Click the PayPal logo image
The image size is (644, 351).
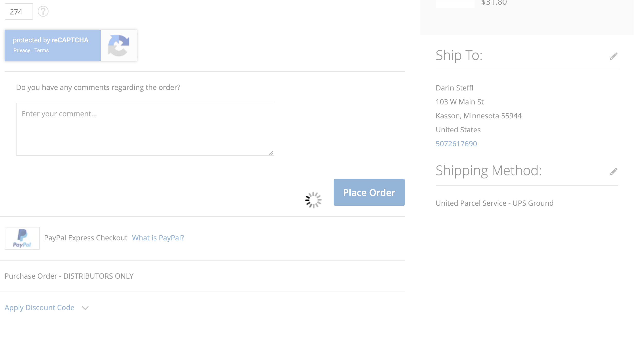(22, 238)
